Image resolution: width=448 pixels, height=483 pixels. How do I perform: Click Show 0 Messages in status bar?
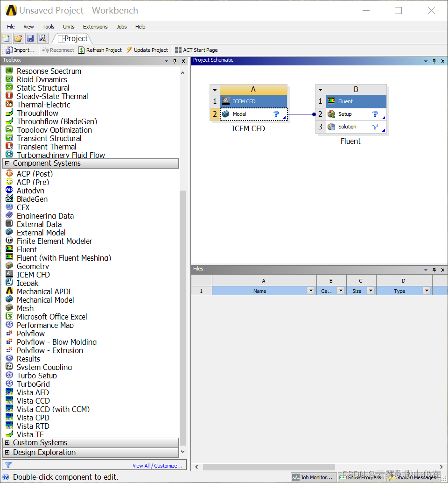413,477
